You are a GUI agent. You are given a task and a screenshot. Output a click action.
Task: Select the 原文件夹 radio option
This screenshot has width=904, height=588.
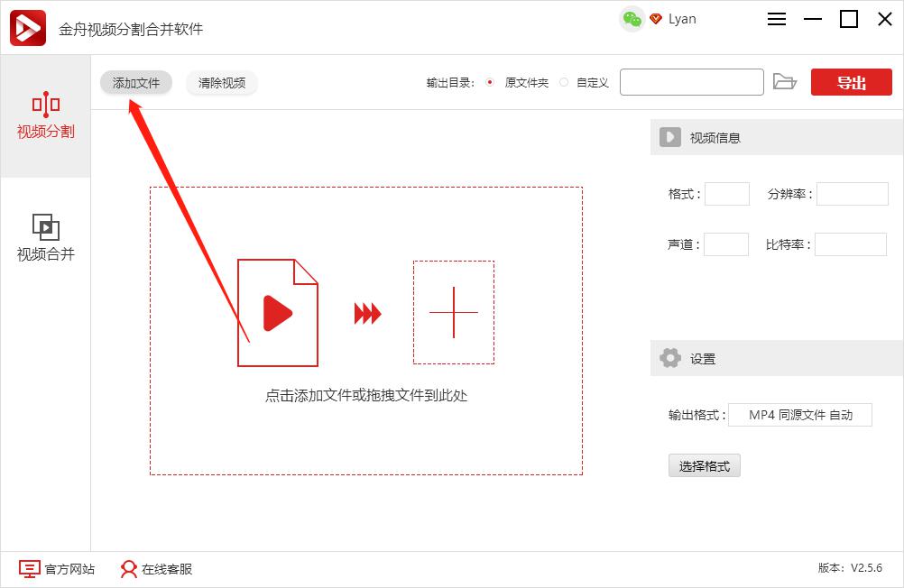490,82
